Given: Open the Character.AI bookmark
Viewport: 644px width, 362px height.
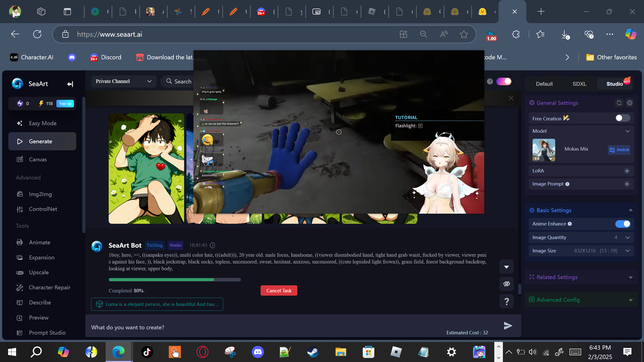Looking at the screenshot, I should click(32, 57).
